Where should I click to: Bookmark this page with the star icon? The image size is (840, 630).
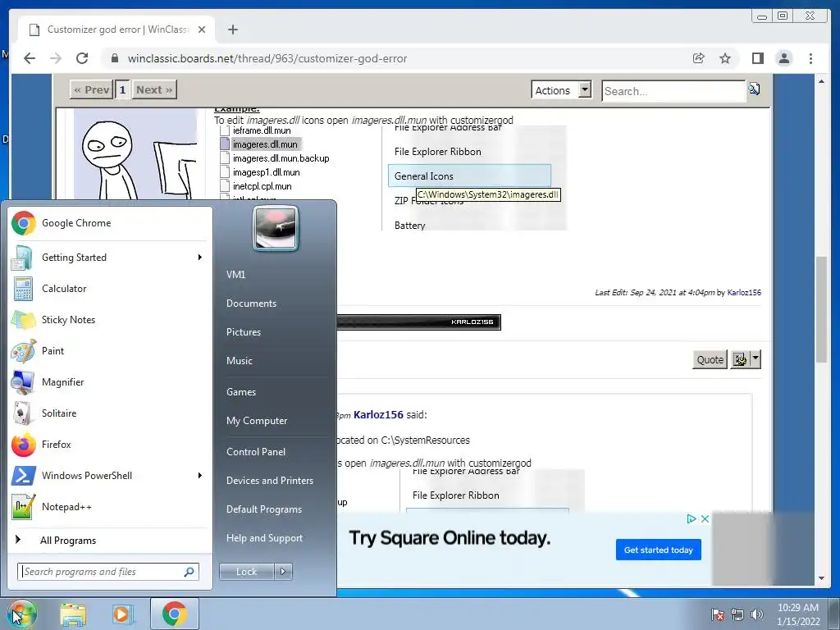(x=725, y=58)
